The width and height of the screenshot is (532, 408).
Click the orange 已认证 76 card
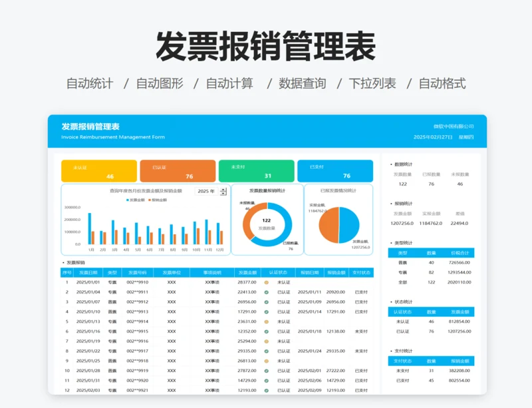178,171
